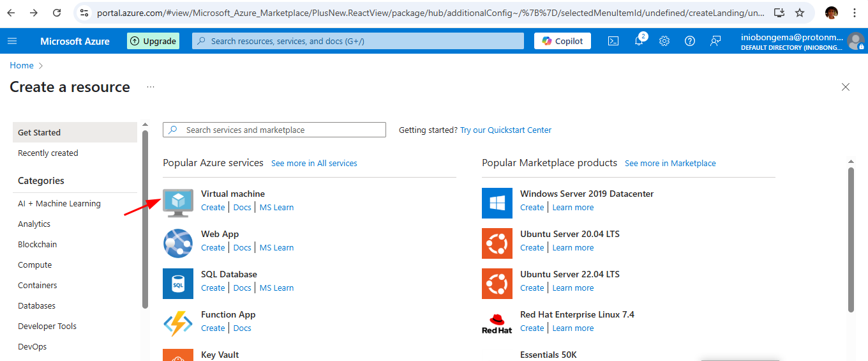Open Learn more for Red Hat Enterprise Linux 7.4
This screenshot has width=868, height=361.
click(x=572, y=328)
